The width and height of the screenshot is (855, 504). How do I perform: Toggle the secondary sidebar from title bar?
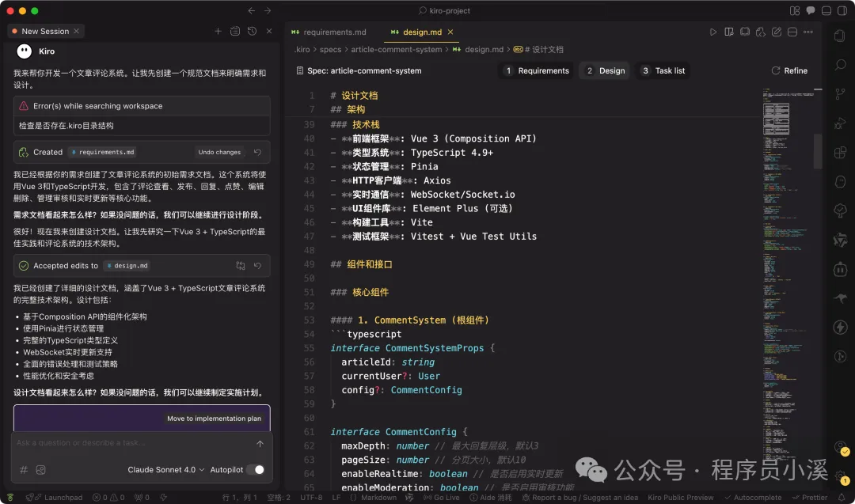pyautogui.click(x=842, y=11)
